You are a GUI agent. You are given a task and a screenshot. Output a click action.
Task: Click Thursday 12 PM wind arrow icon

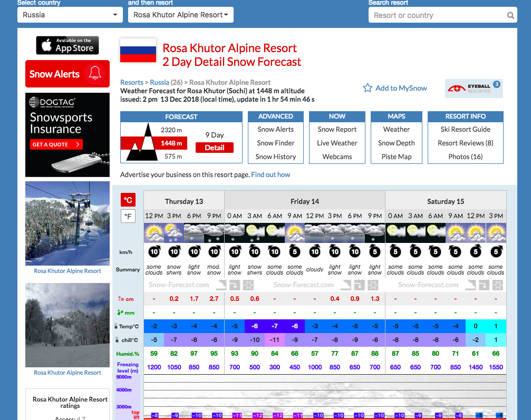[154, 251]
